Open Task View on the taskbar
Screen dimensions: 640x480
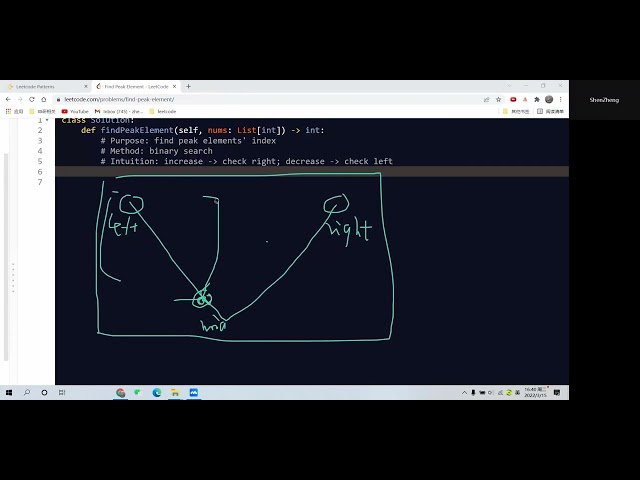pos(62,392)
